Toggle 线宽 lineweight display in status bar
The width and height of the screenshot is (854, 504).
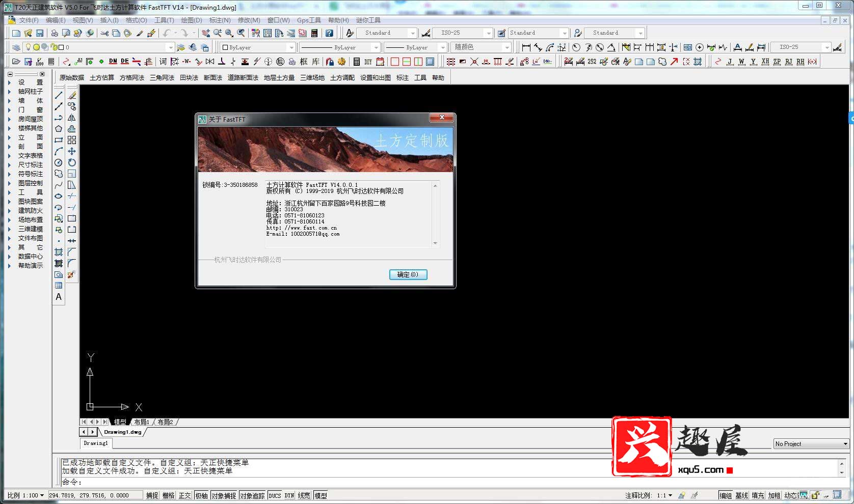pyautogui.click(x=304, y=495)
